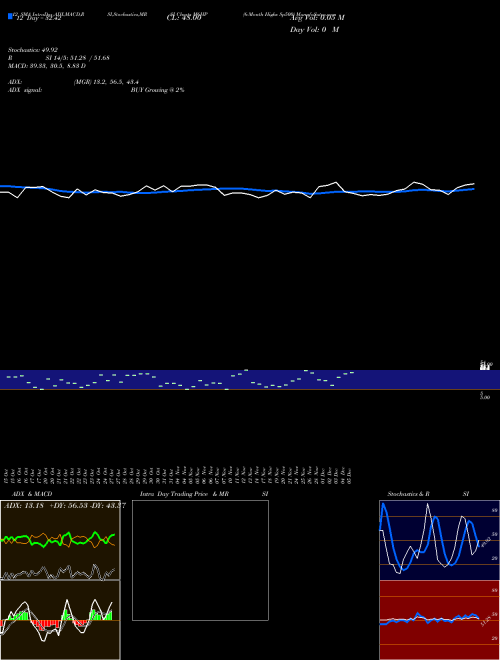Open the MACD histogram chart panel
The image size is (500, 660).
point(60,620)
